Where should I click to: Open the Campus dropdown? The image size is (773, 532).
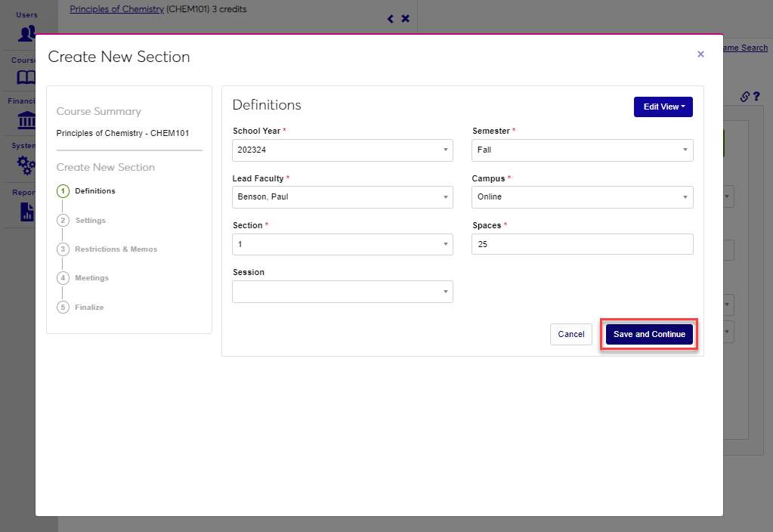(x=582, y=197)
